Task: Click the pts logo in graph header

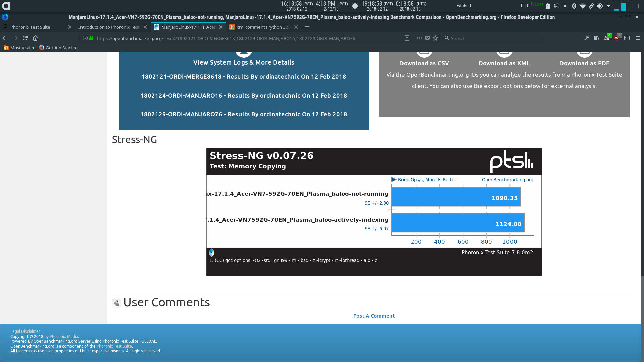Action: pyautogui.click(x=511, y=162)
